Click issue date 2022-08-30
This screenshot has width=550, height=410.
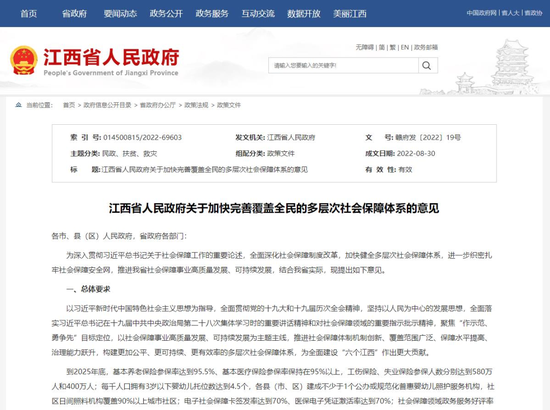416,153
